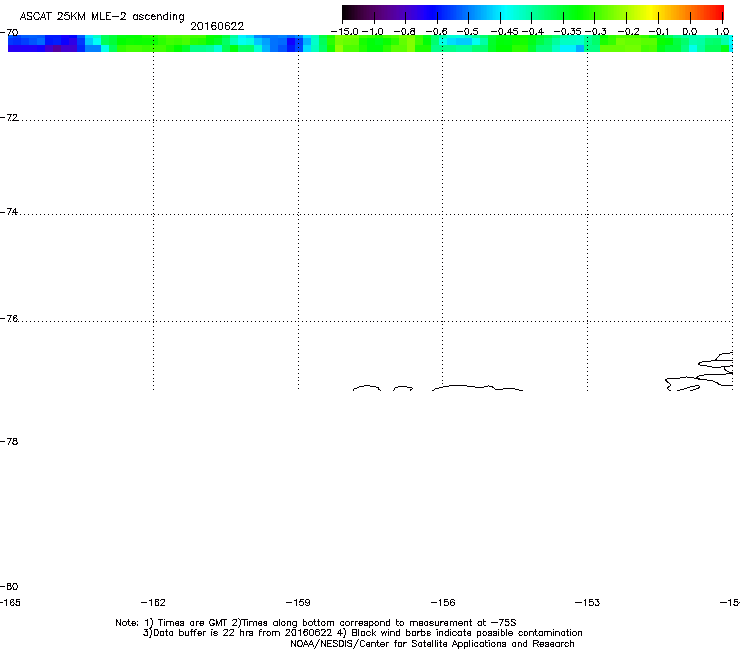Click the red end of the color scale
The height and width of the screenshot is (650, 740).
(x=716, y=13)
